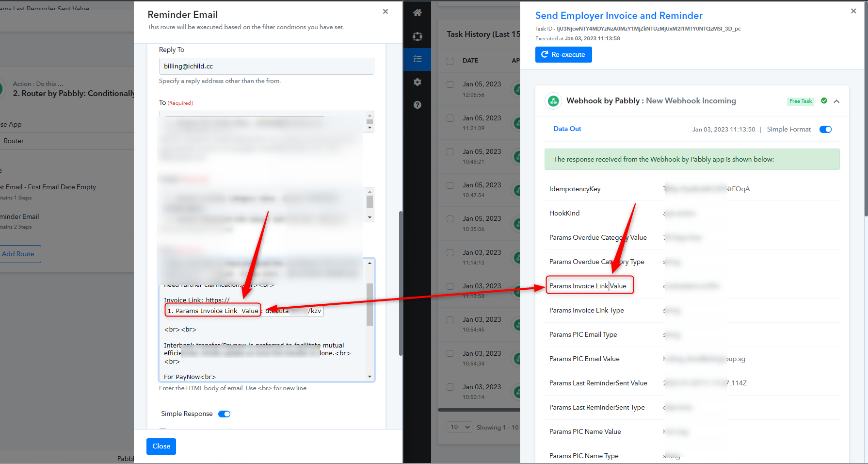
Task: Click Params Invoice Link Type label
Action: 586,310
